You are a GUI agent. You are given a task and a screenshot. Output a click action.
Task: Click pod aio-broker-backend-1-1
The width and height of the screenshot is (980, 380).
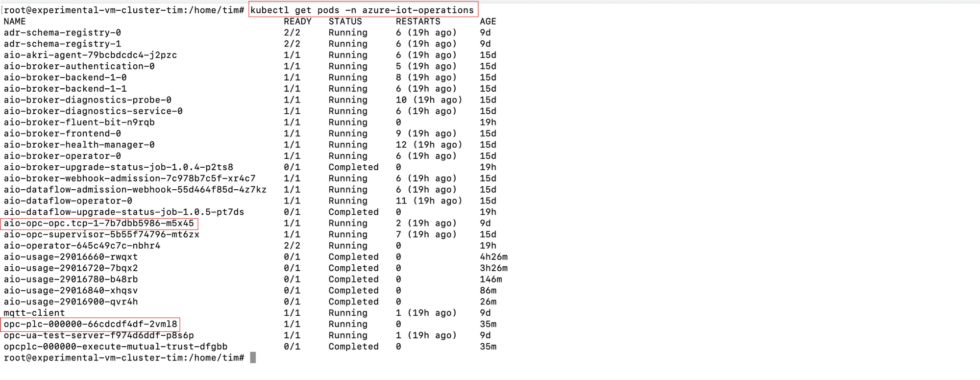pos(65,89)
